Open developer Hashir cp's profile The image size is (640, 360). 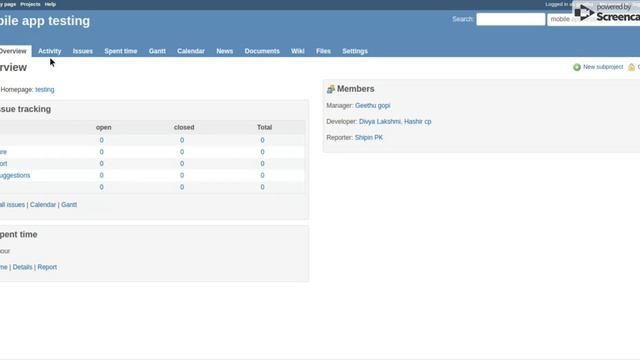coord(418,122)
